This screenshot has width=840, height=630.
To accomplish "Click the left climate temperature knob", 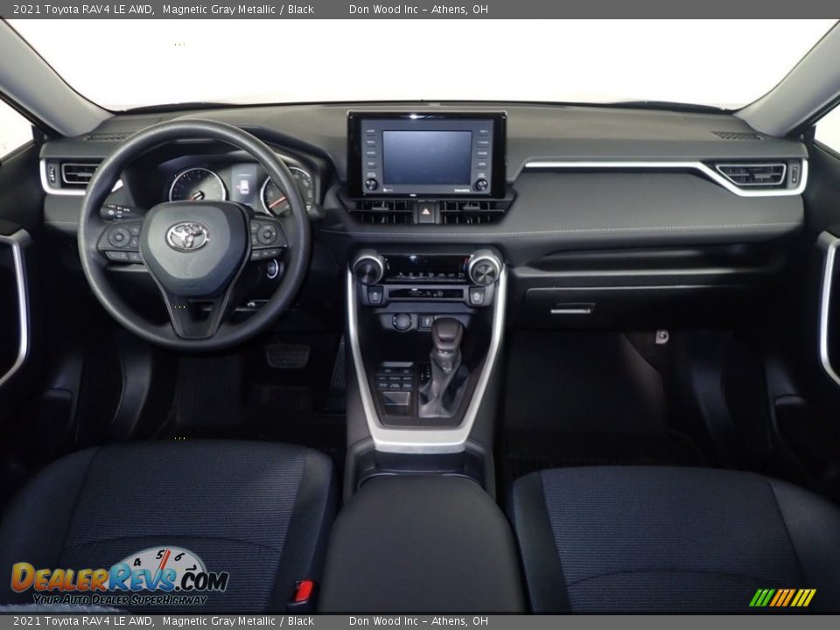I will point(367,271).
